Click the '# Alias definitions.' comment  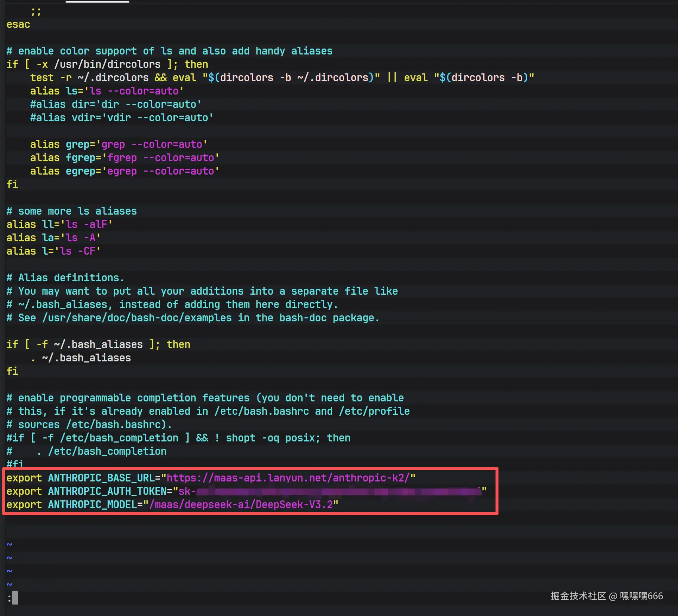coord(65,278)
